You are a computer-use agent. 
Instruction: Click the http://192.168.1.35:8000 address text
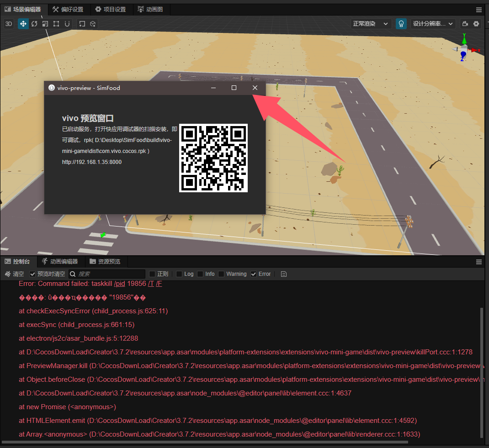pos(92,162)
